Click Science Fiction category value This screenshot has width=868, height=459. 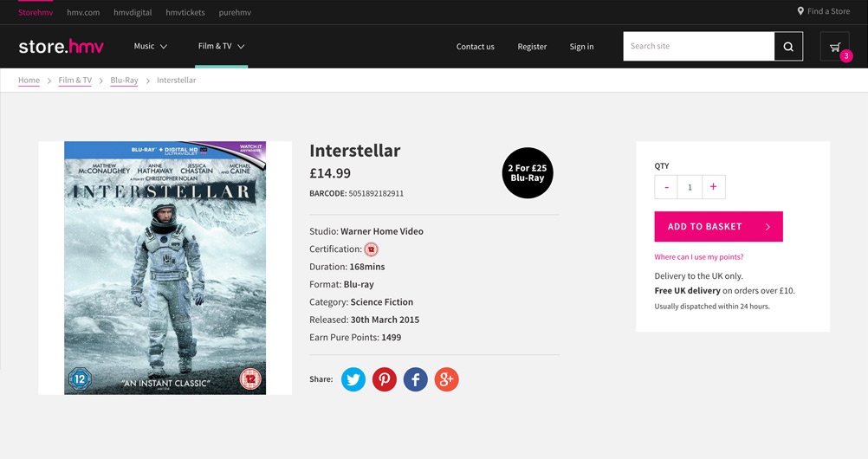coord(381,302)
